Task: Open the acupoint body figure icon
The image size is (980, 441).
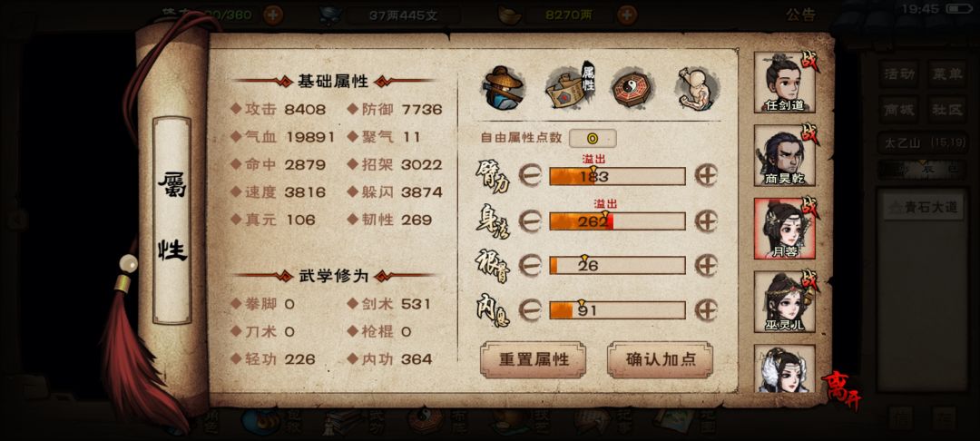Action: (x=696, y=88)
